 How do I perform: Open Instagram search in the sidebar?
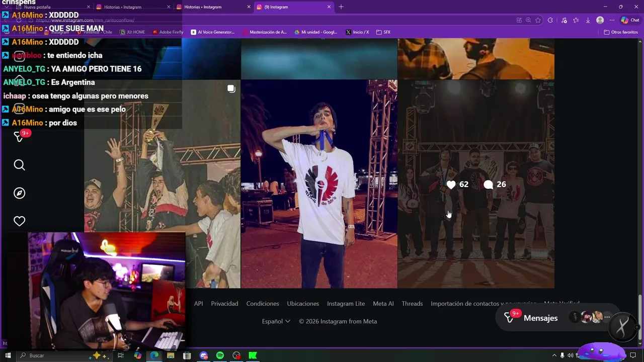[x=19, y=165]
